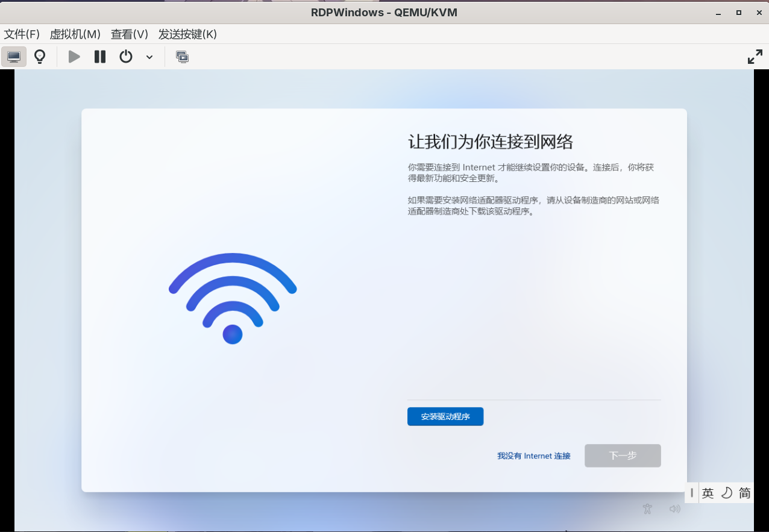Pause the virtual machine
769x532 pixels.
[x=100, y=57]
